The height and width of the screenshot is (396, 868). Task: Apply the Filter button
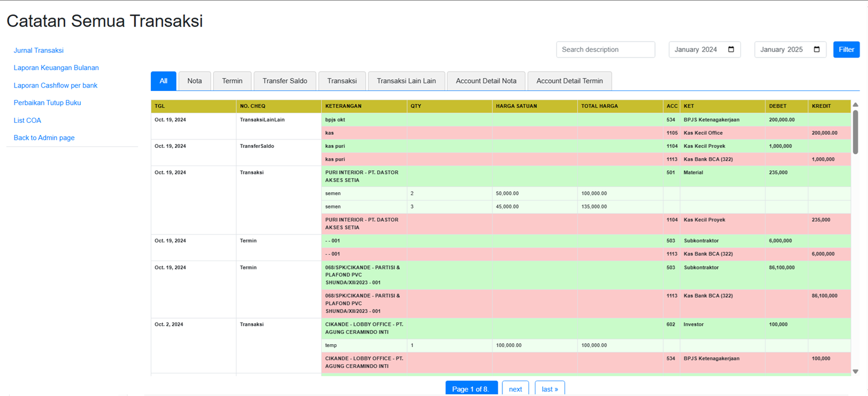pos(846,49)
